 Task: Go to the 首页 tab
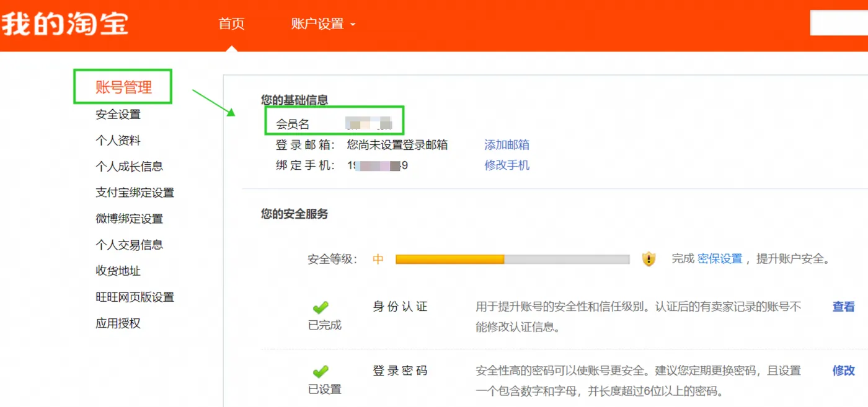click(231, 24)
